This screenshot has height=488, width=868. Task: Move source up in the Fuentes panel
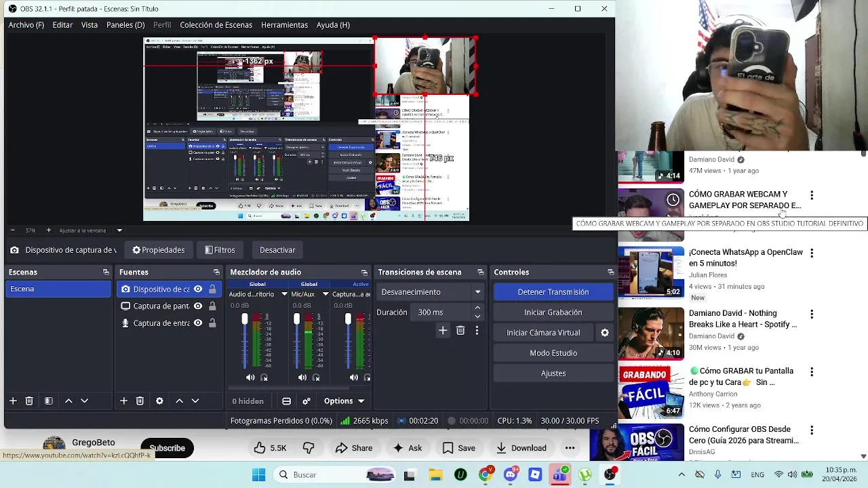(179, 401)
